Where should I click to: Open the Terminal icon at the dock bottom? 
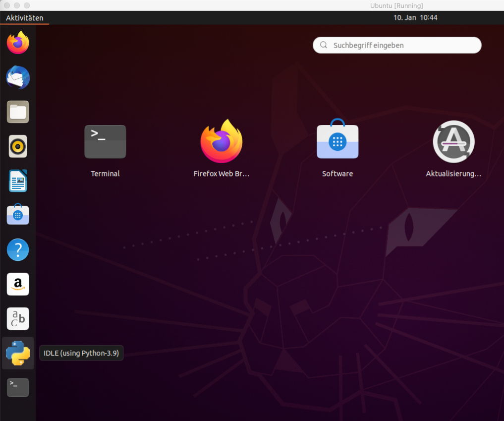[x=18, y=388]
